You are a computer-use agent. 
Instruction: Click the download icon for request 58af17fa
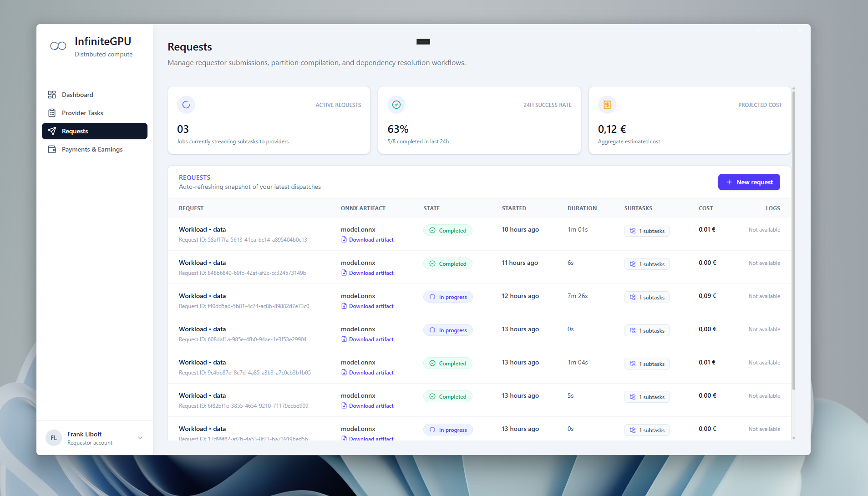(x=344, y=240)
